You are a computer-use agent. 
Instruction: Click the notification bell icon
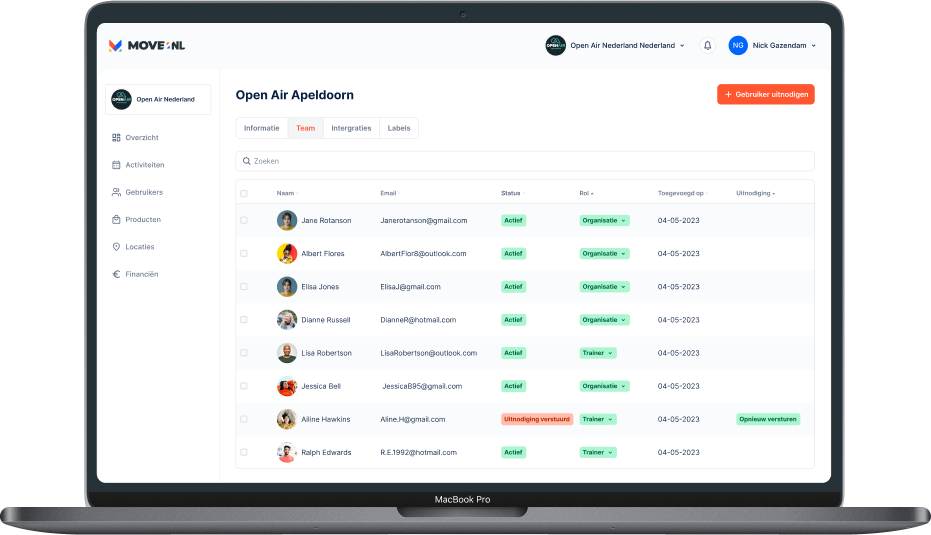708,45
